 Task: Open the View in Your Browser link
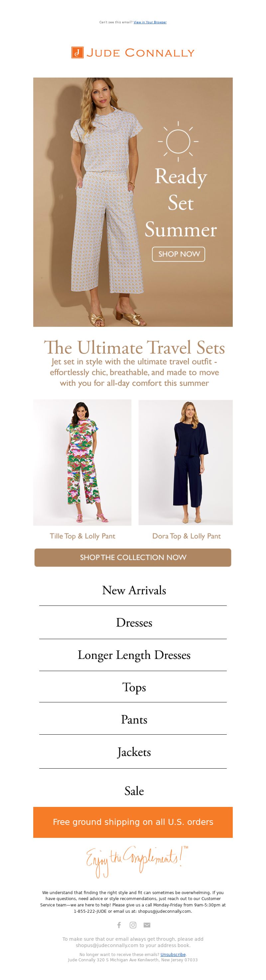150,22
